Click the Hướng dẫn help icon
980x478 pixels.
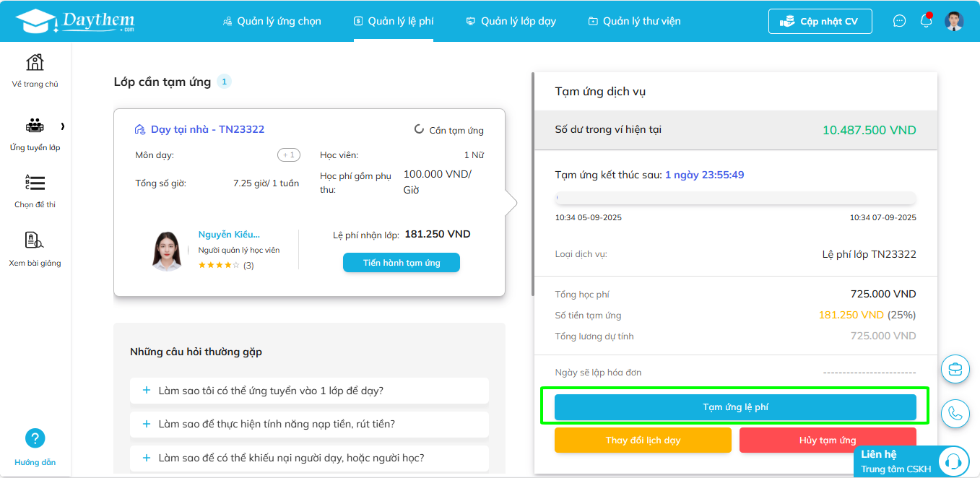[35, 438]
